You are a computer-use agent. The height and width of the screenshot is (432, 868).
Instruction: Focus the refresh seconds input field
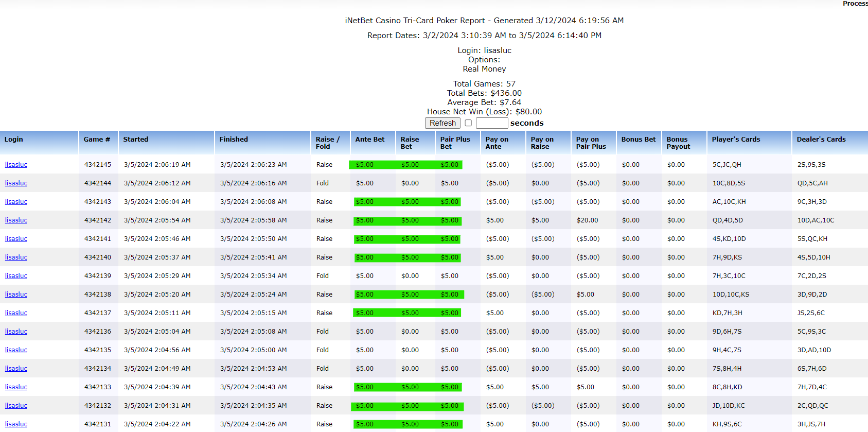(492, 123)
